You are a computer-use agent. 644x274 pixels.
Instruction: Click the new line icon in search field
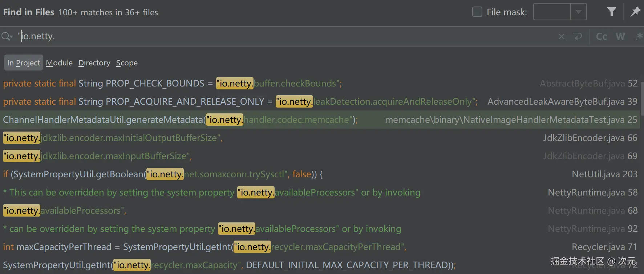point(578,36)
